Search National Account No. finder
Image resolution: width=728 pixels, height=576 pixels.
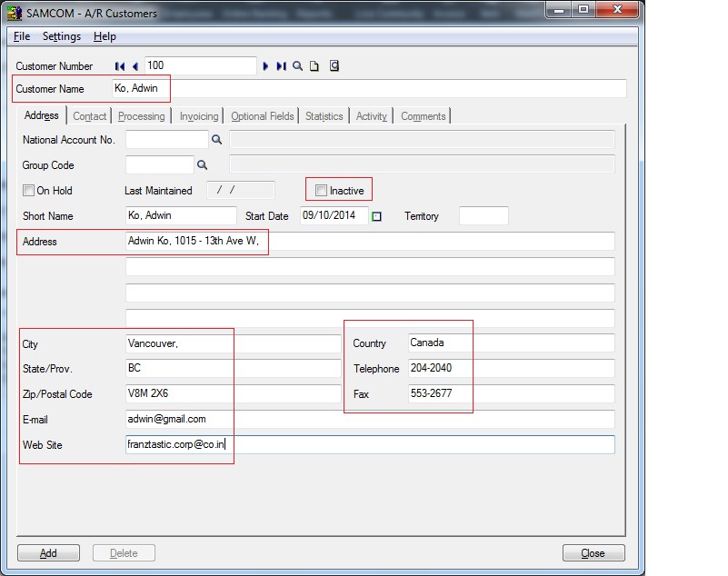pyautogui.click(x=217, y=139)
